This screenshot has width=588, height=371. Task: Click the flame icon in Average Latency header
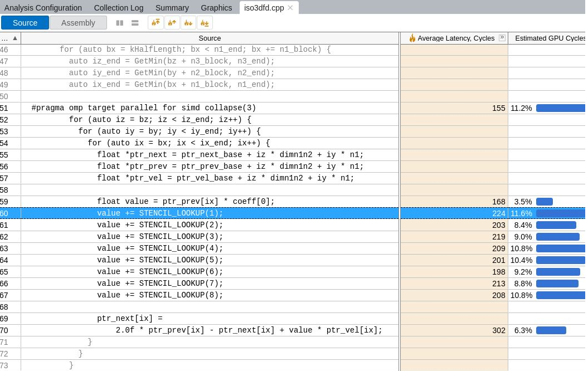coord(412,38)
